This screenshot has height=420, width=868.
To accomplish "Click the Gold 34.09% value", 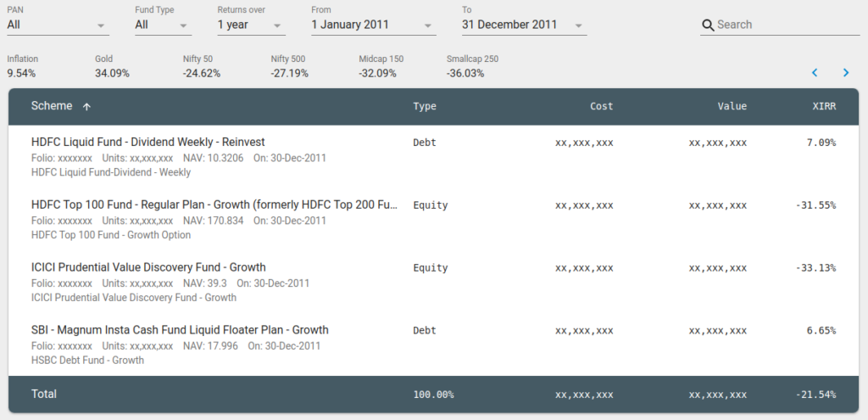I will (x=113, y=73).
